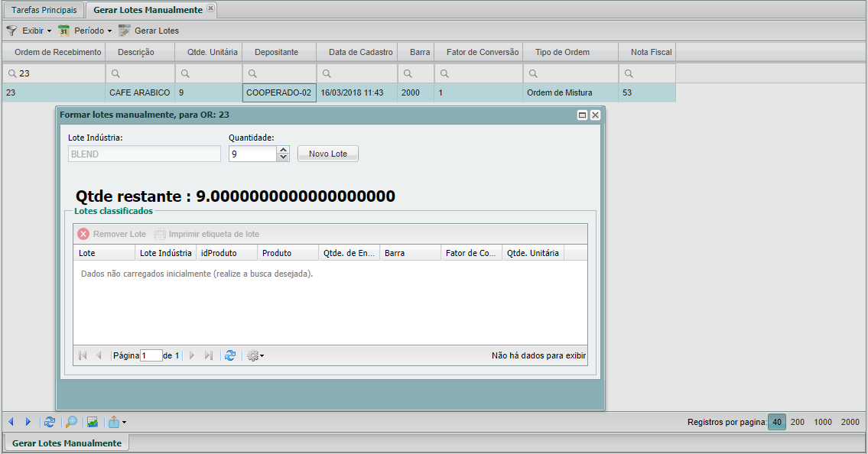Sort dialog grid by Lote Indústria column
Screen dimensions: 868x454
[165, 253]
